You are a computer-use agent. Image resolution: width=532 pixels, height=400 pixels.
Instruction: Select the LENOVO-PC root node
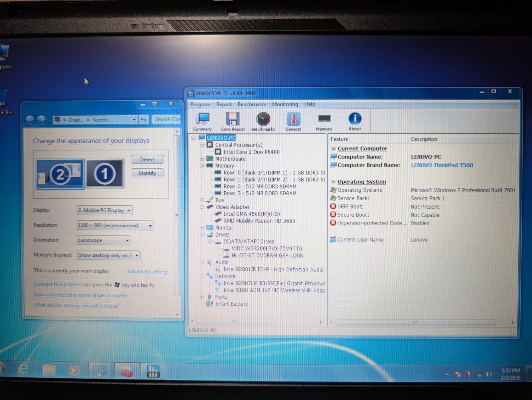tap(221, 138)
